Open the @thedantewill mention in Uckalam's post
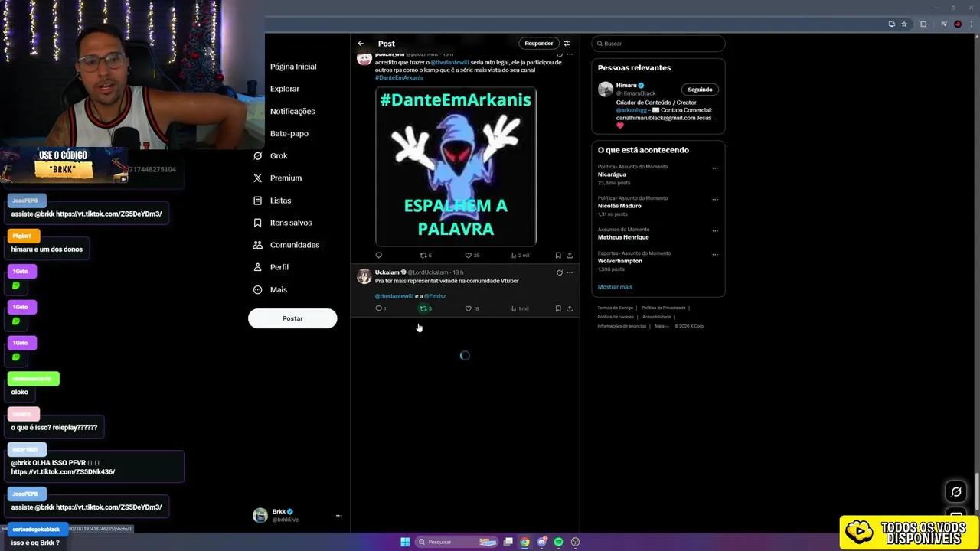 click(394, 296)
